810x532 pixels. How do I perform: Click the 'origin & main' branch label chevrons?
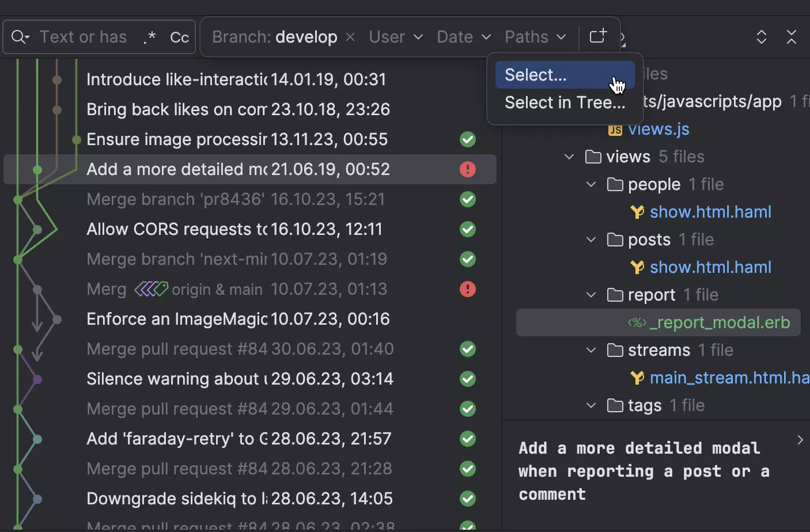click(x=151, y=288)
